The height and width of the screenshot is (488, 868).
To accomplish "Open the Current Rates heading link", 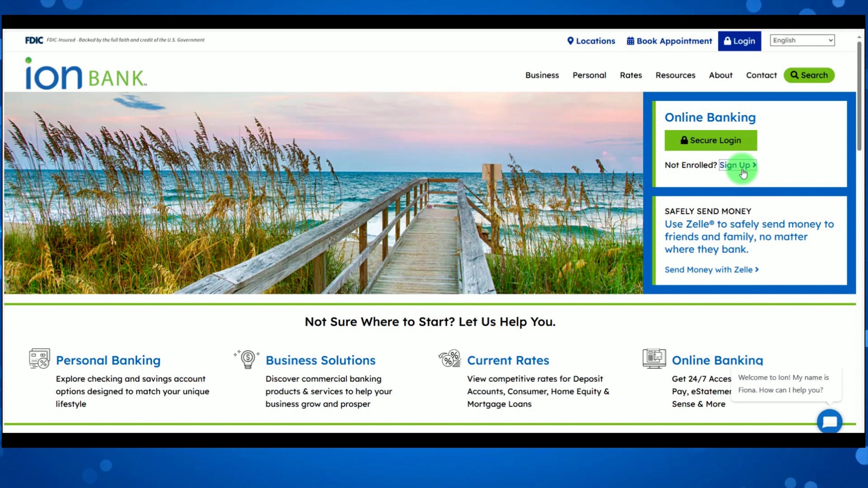I will 508,360.
